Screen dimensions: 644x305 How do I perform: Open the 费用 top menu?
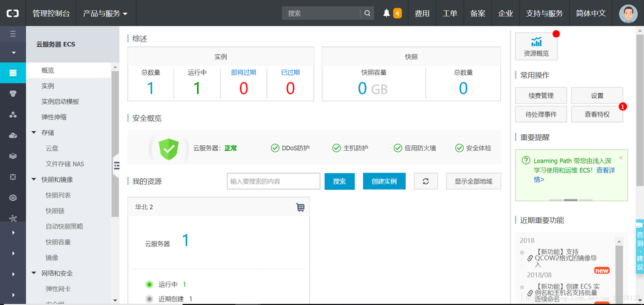tap(422, 13)
